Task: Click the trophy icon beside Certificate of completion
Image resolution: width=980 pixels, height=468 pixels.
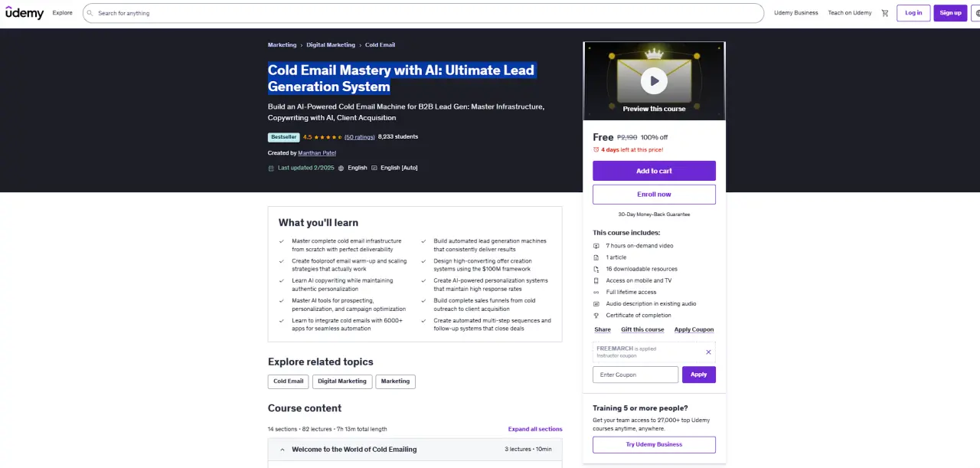Action: point(596,315)
